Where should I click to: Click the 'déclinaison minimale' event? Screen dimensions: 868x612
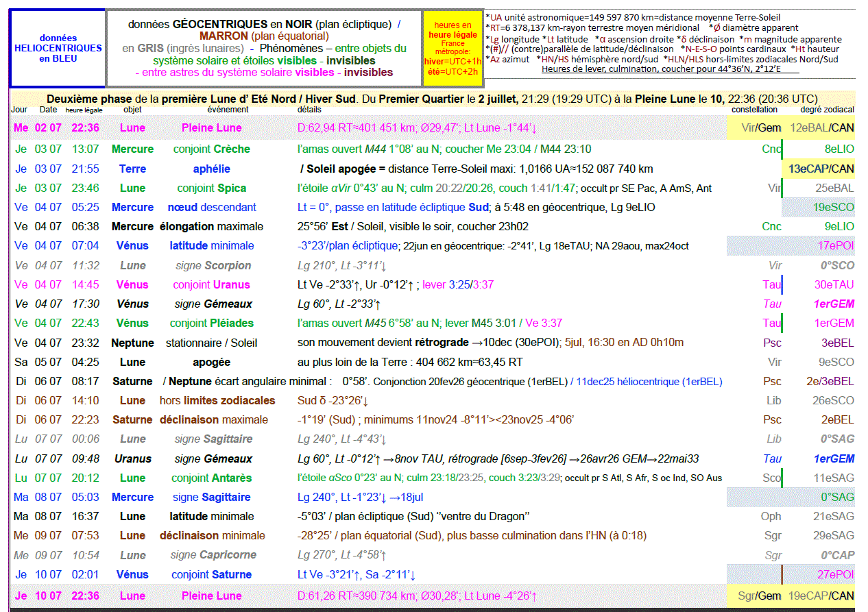213,535
